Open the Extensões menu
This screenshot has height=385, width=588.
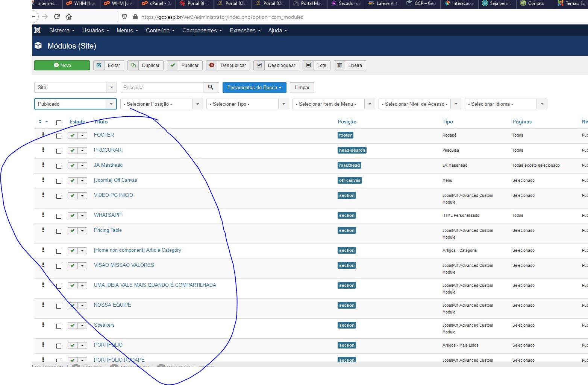pos(245,30)
